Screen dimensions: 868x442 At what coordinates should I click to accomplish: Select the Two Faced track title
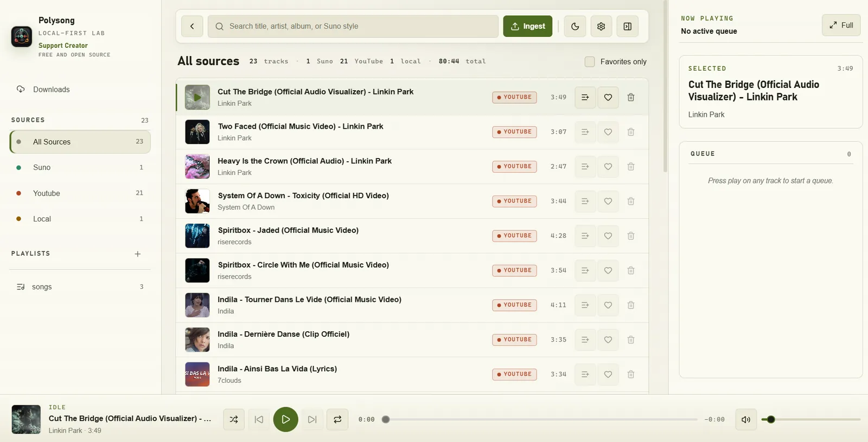tap(301, 127)
